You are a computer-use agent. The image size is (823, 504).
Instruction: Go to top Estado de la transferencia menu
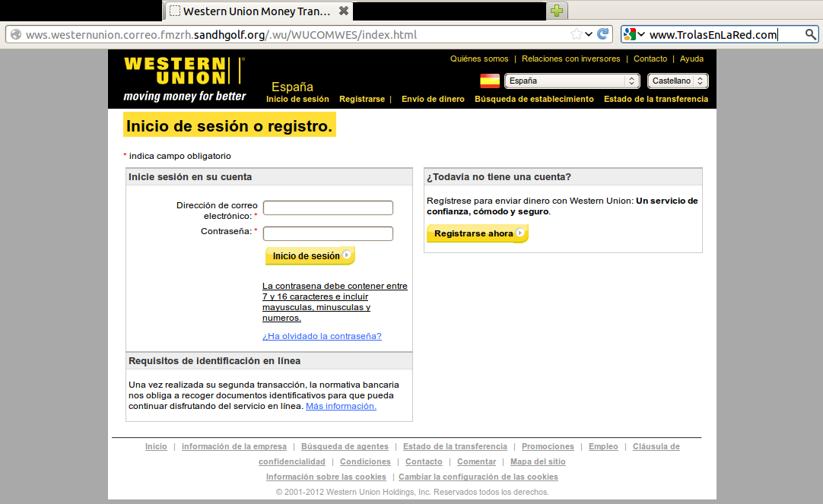pyautogui.click(x=656, y=99)
